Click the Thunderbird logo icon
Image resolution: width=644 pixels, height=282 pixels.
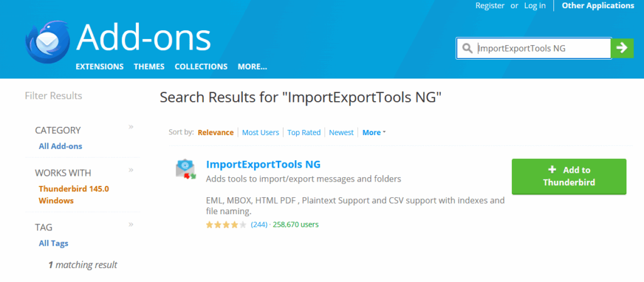click(x=47, y=42)
